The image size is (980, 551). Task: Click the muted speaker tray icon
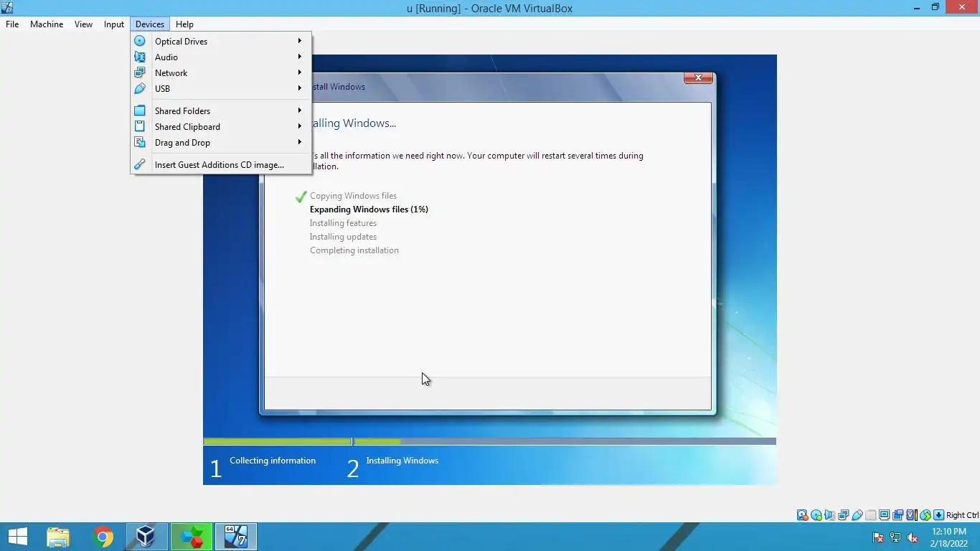click(913, 537)
